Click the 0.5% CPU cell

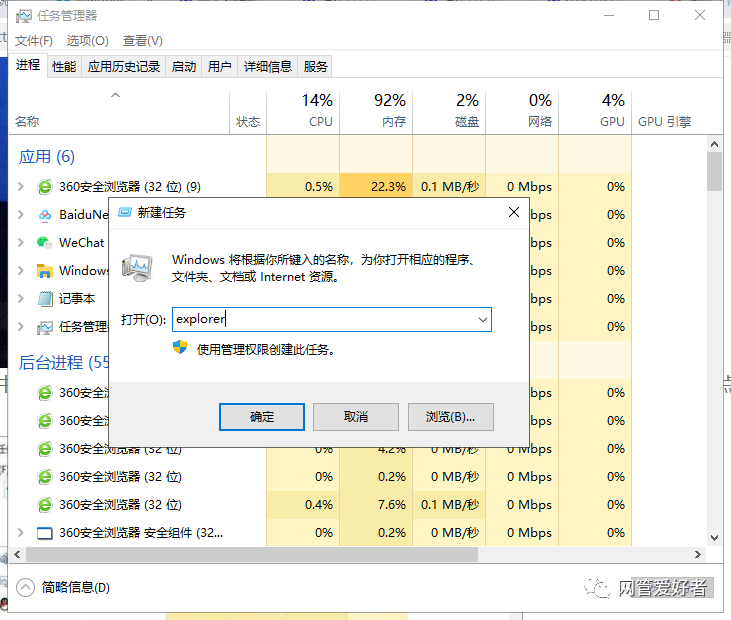click(303, 187)
